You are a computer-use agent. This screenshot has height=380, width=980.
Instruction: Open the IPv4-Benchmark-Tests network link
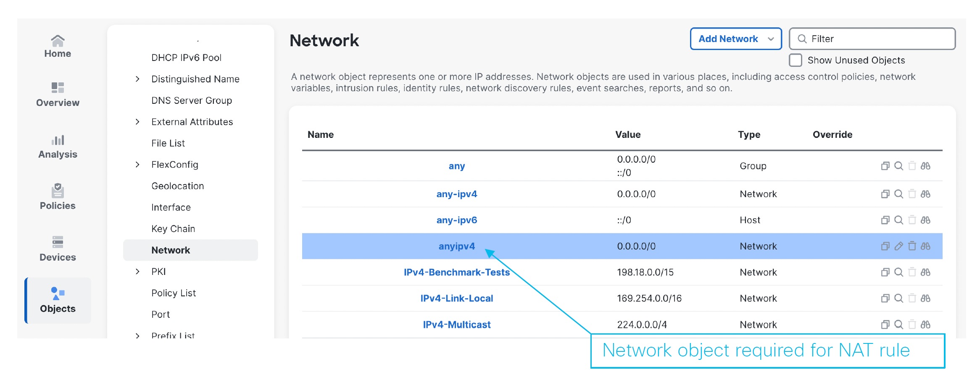pos(456,272)
